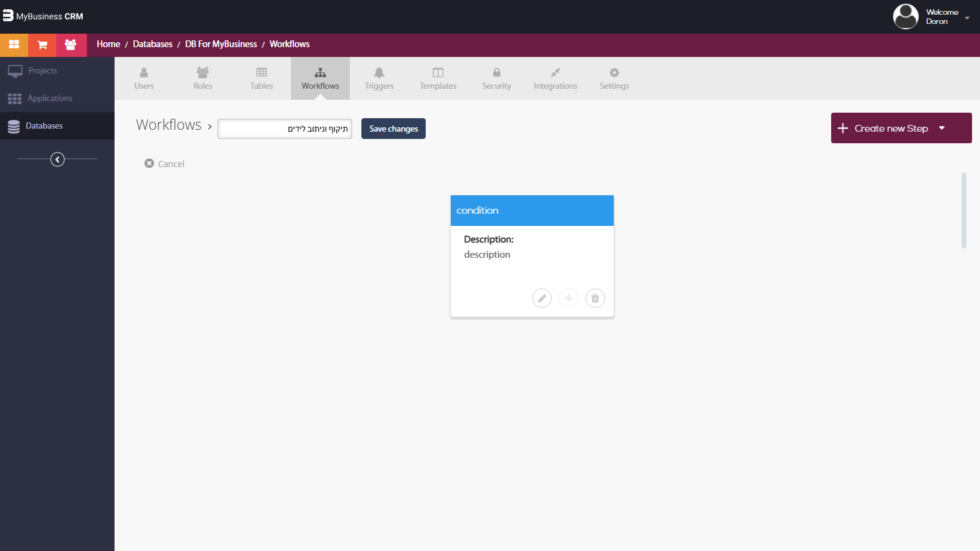Open Applications in the sidebar

(57, 99)
